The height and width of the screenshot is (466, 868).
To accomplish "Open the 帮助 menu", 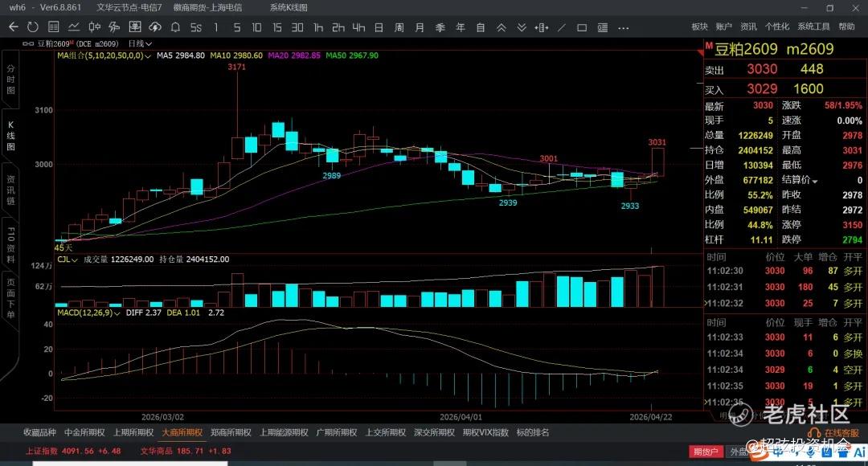I will click(x=846, y=27).
